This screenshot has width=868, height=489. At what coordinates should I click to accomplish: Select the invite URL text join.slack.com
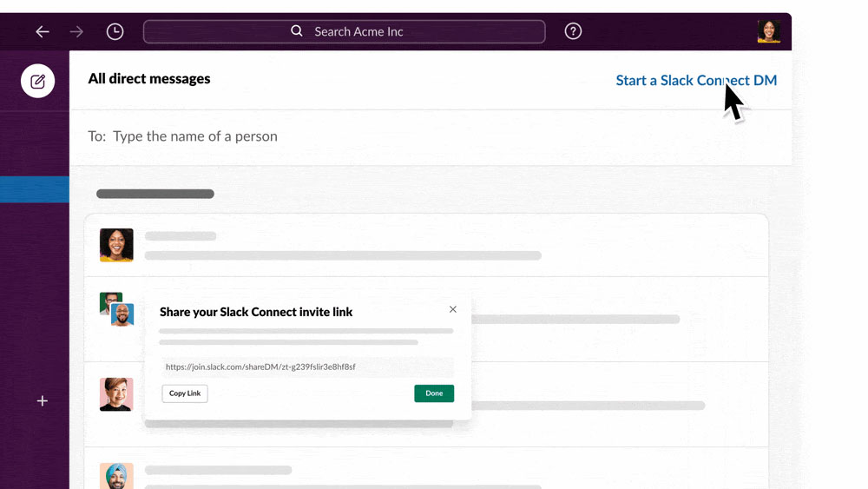[x=260, y=367]
